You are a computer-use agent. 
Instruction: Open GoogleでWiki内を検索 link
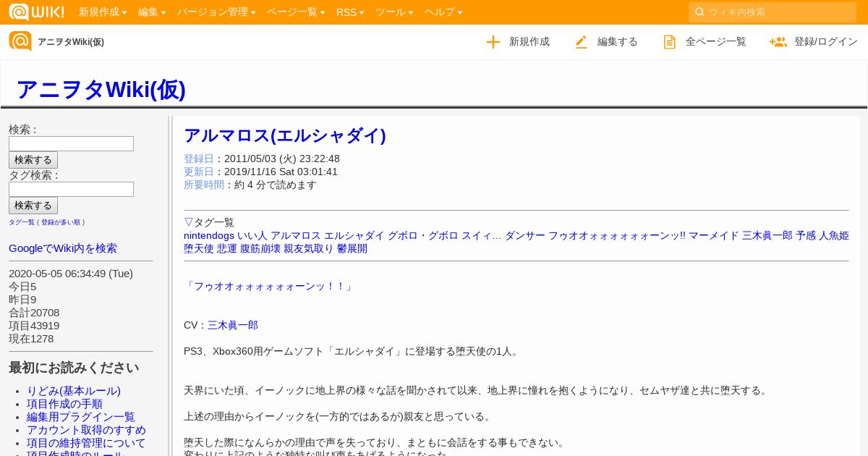point(63,248)
